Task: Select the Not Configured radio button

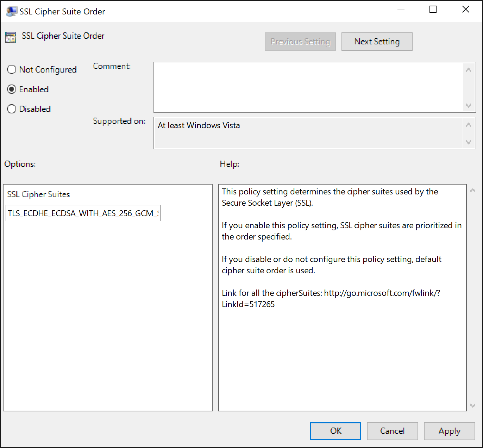Action: point(11,69)
